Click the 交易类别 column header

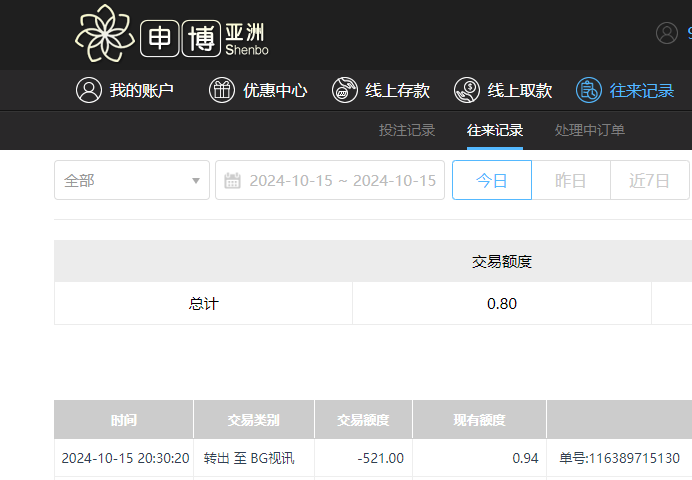pyautogui.click(x=254, y=420)
